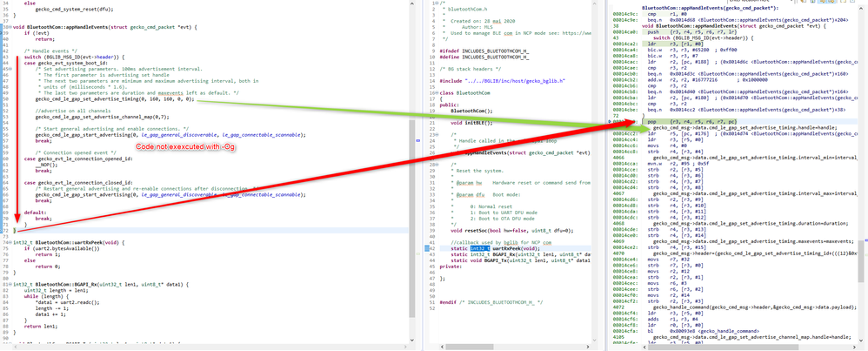Collapse the BGAPI_Rx function fold at line 82
868x351 pixels.
(x=11, y=284)
